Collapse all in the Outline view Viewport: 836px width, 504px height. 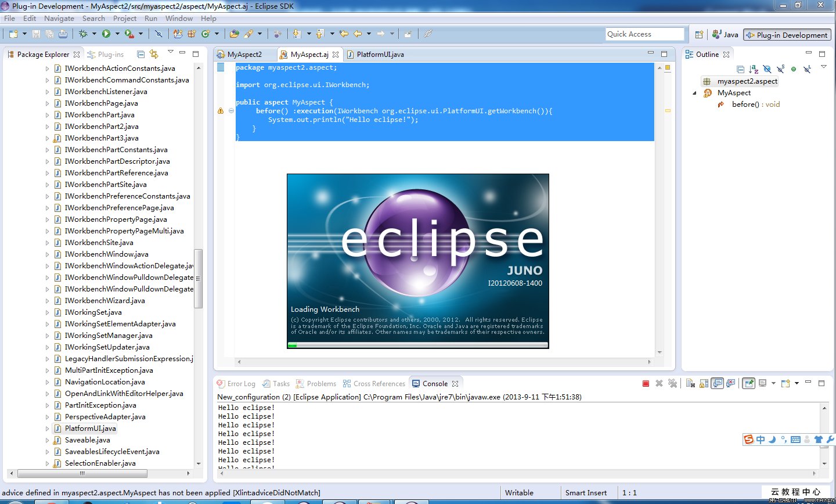coord(741,69)
